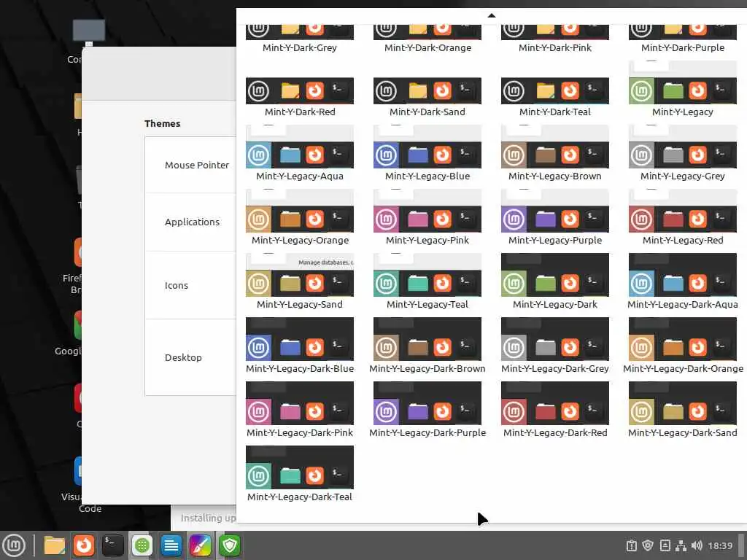
Task: Choose the Mint-Y-Legacy-Dark-Aqua theme
Action: pos(683,282)
